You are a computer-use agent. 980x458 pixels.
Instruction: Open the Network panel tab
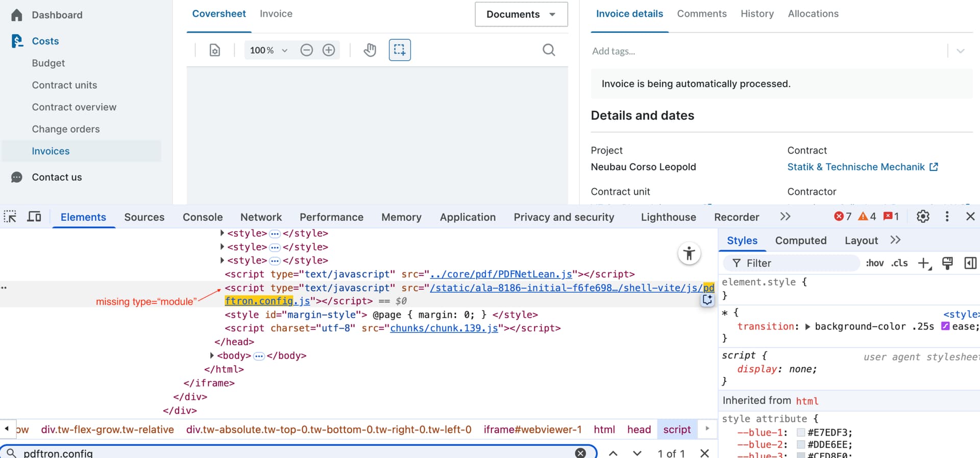coord(261,217)
